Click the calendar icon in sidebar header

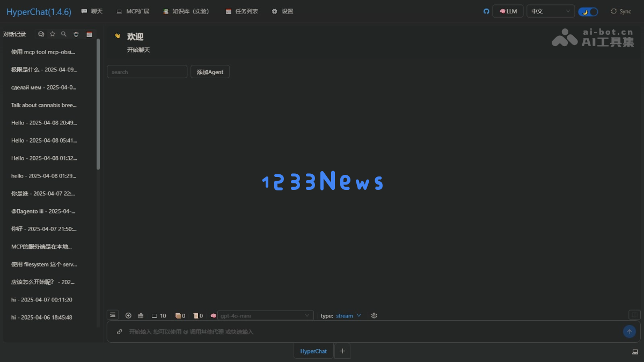[89, 34]
